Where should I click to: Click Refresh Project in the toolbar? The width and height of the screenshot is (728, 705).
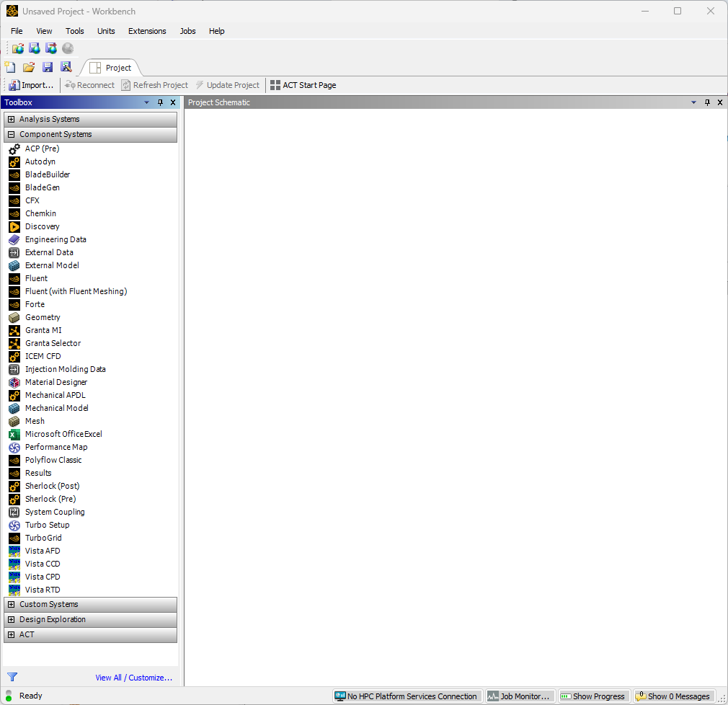154,86
